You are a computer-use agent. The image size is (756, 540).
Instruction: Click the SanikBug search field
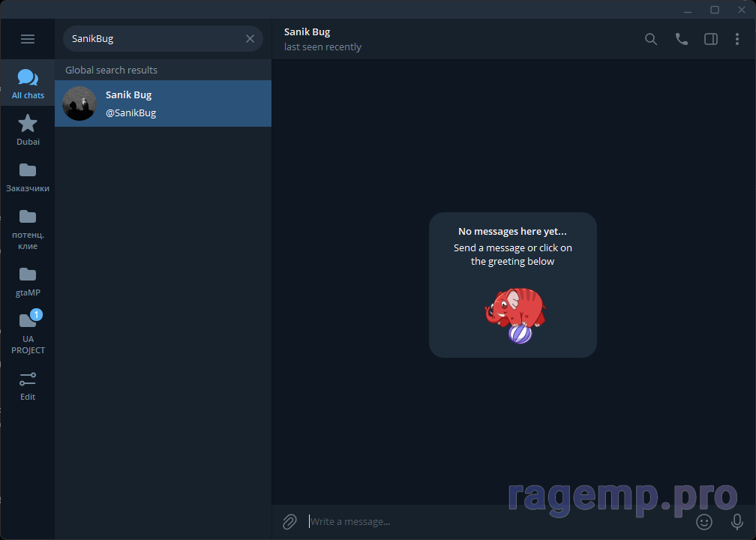click(163, 38)
